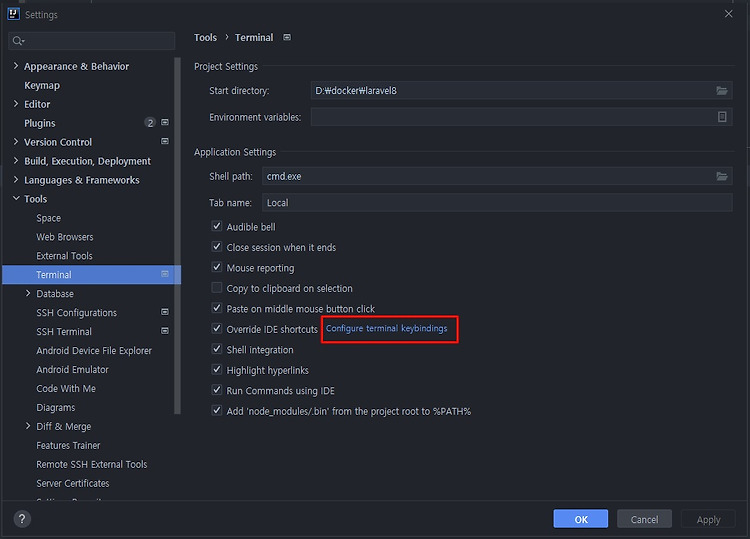The height and width of the screenshot is (539, 750).
Task: Expand Appearance & Behavior section
Action: point(16,66)
